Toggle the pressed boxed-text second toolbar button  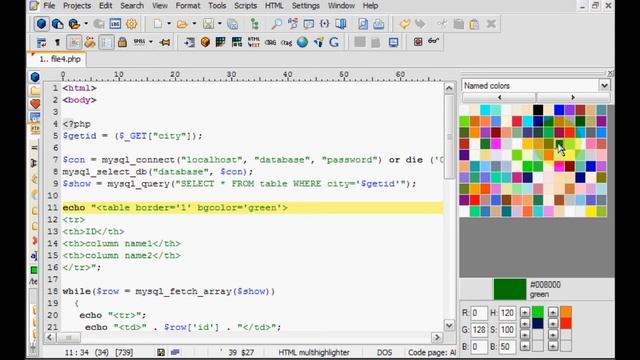74,42
